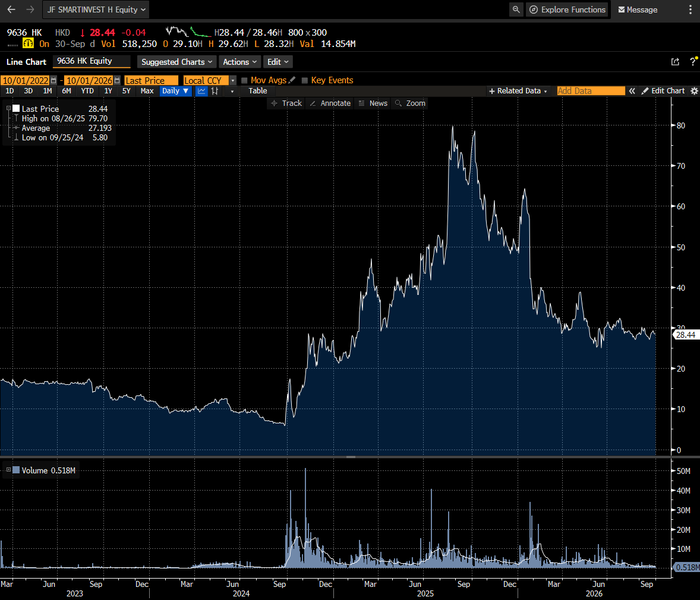This screenshot has height=600, width=700.
Task: Open the Daily periodicity dropdown
Action: coord(175,91)
